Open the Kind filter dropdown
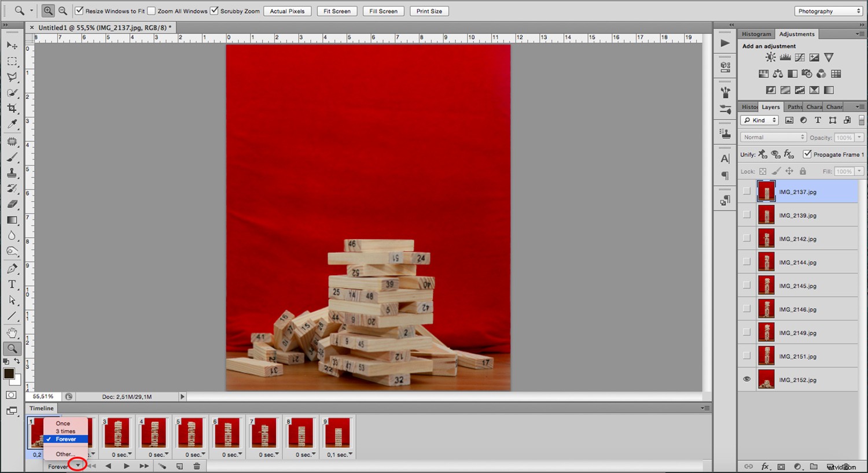 (x=759, y=120)
